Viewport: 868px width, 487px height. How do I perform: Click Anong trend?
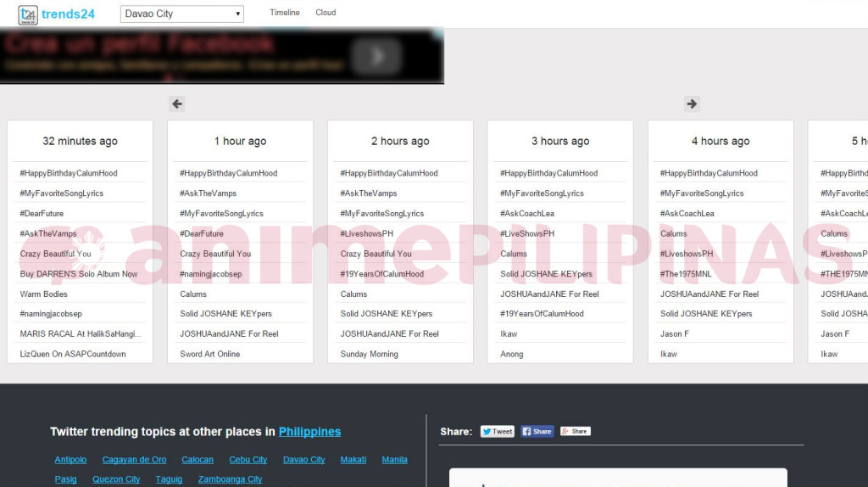511,354
